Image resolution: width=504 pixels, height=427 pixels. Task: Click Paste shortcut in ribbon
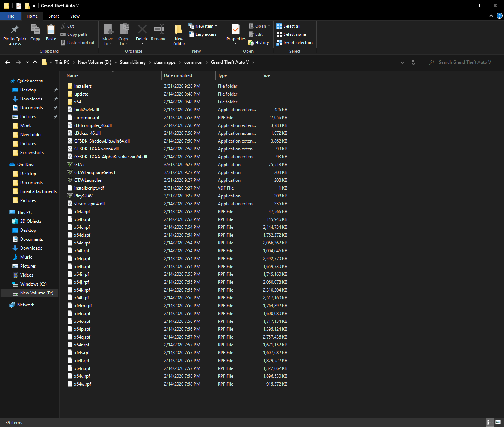click(77, 43)
